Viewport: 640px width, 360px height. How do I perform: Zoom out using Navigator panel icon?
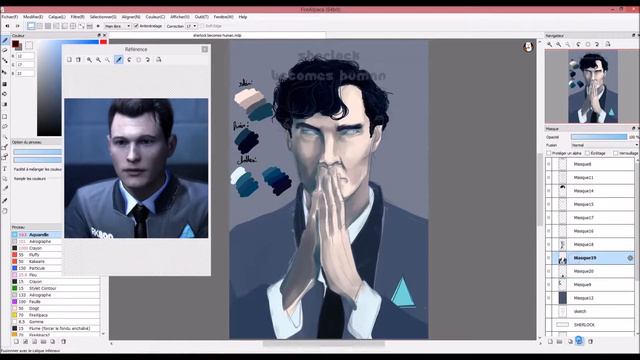559,44
